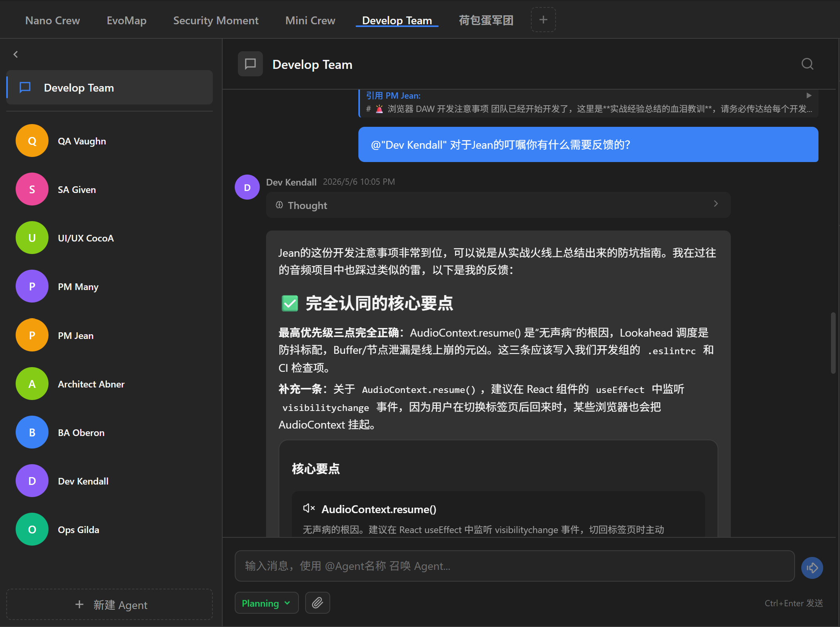Viewport: 840px width, 627px height.
Task: Click the 核心要点 card title
Action: 316,468
